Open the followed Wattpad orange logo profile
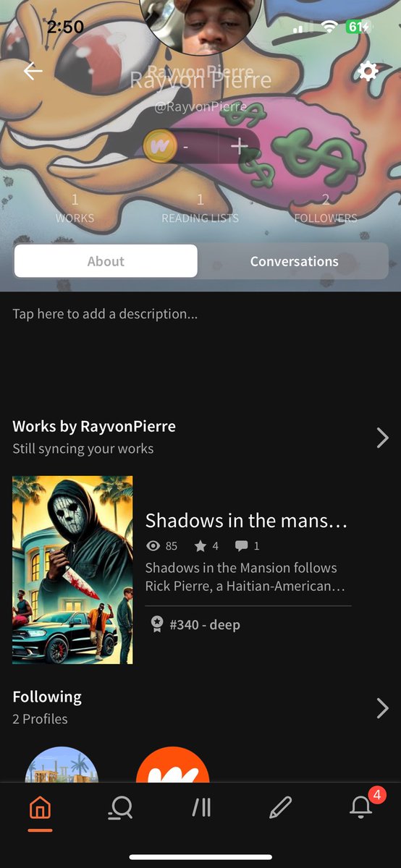401x868 pixels. 172,765
